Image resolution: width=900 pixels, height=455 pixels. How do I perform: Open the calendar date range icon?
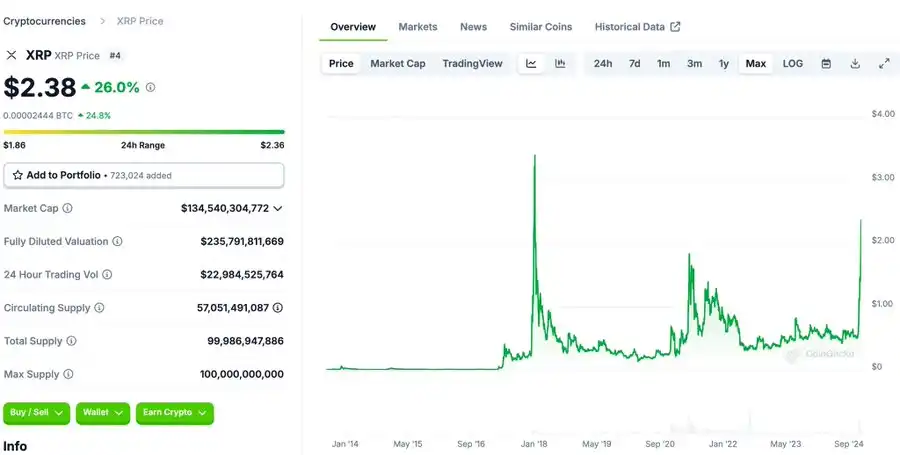(x=826, y=64)
